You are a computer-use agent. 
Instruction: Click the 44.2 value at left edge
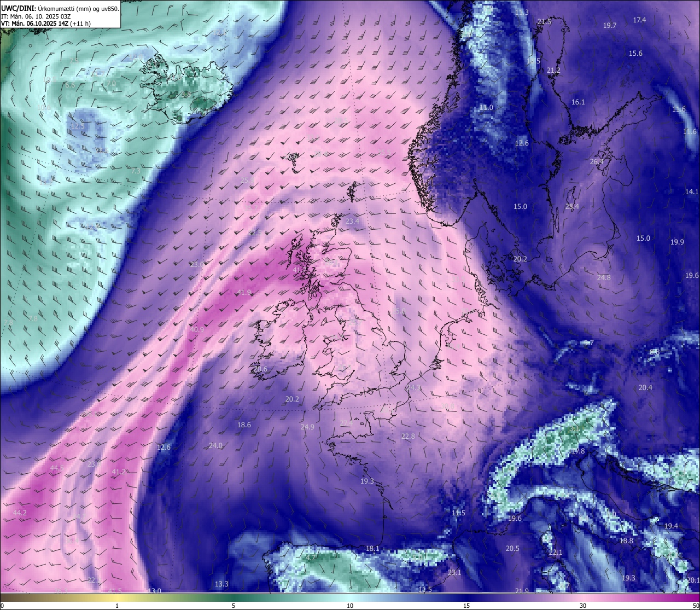(20, 513)
